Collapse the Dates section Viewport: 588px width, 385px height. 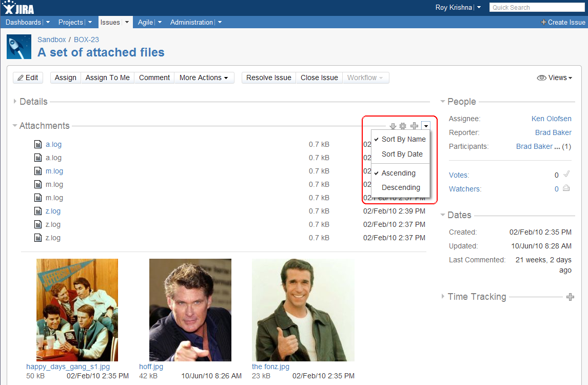[442, 215]
